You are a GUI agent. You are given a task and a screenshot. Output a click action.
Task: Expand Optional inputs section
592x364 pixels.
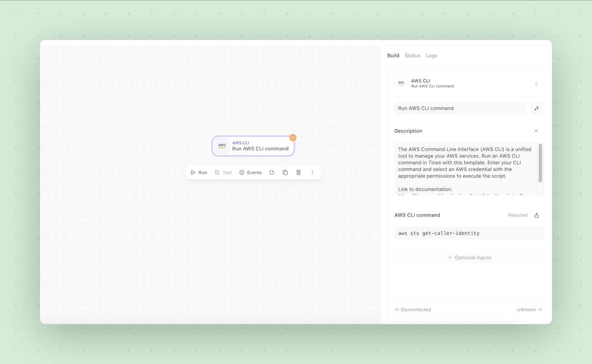469,258
